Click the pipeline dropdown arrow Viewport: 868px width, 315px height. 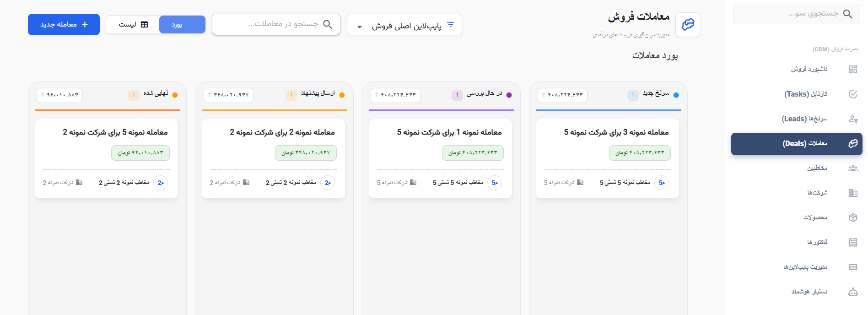pos(360,27)
